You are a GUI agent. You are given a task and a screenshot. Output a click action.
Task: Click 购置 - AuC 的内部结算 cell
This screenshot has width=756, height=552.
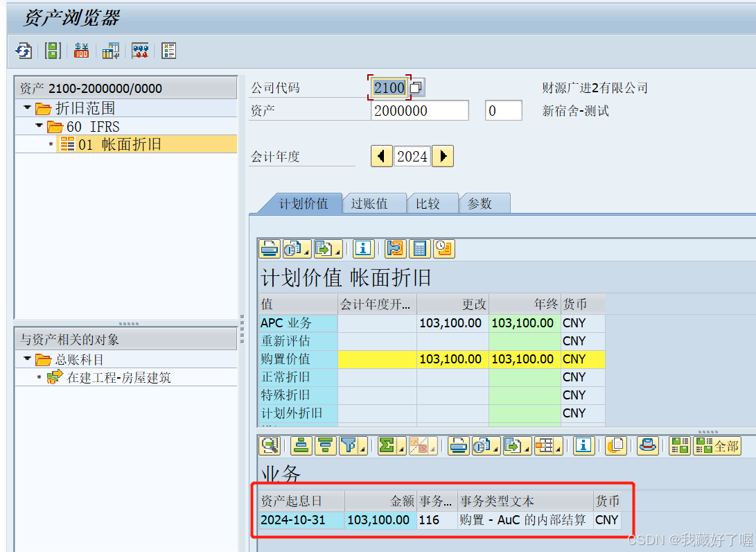point(525,519)
